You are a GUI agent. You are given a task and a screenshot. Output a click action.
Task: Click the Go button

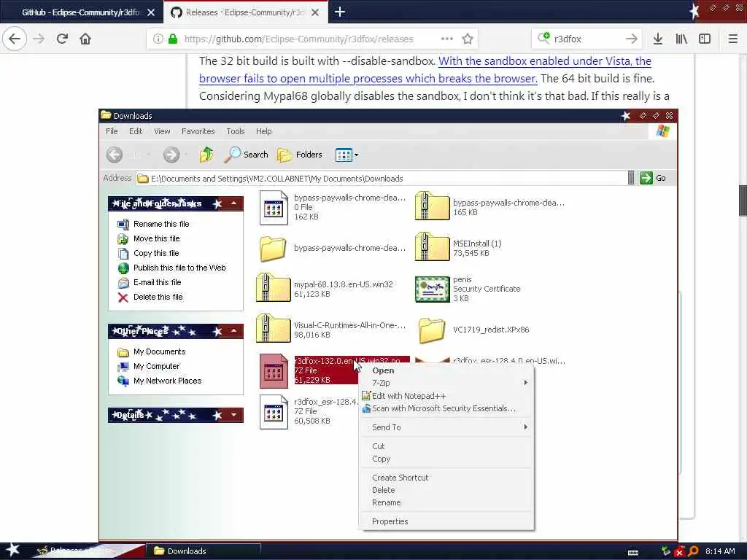point(653,178)
